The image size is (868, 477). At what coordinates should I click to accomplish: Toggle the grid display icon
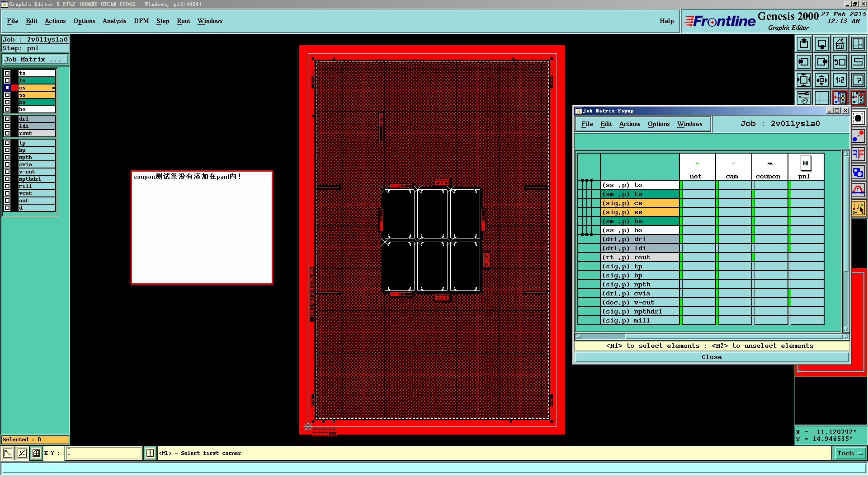tap(822, 98)
